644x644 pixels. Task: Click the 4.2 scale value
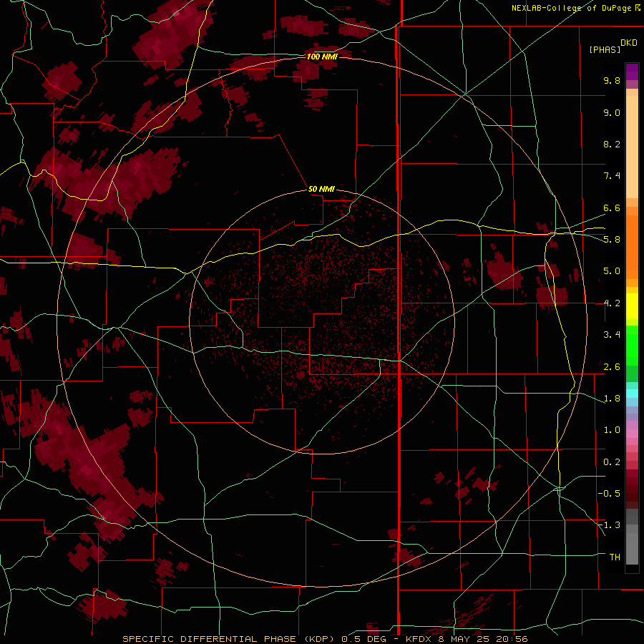612,303
